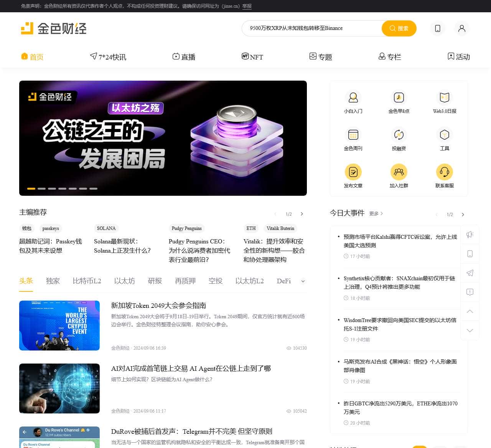Open article 超越助记词：Passkey钱包
This screenshot has height=448, width=491.
[51, 246]
